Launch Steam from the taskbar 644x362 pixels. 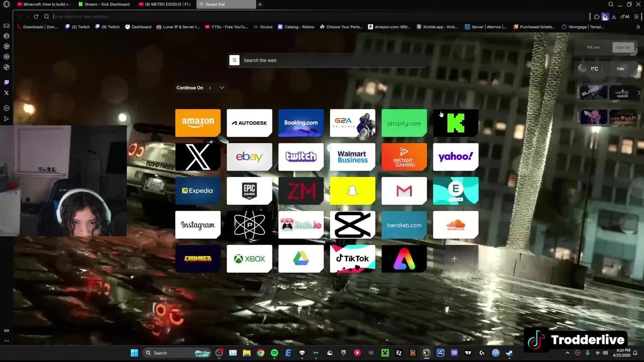(x=509, y=353)
